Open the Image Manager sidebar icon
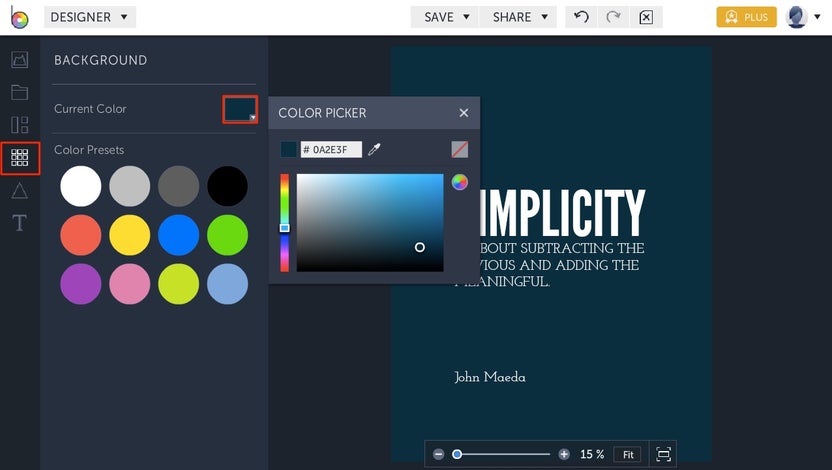Screen dimensions: 832x470 (x=20, y=59)
